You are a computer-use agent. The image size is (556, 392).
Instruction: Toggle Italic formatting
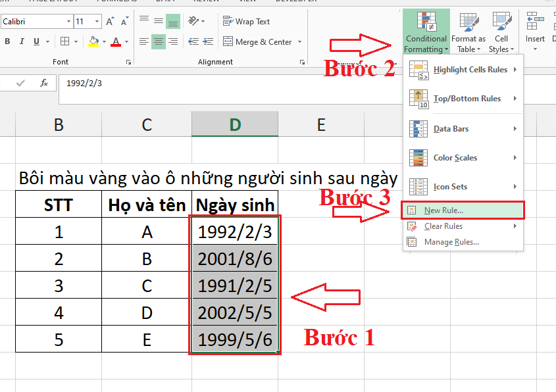[x=22, y=41]
